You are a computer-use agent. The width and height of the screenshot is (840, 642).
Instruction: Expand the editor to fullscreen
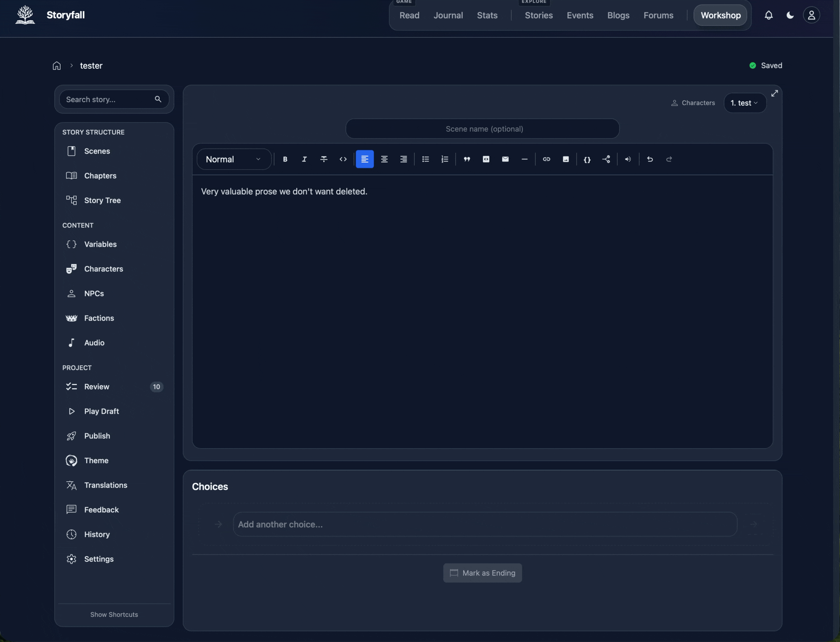tap(774, 93)
